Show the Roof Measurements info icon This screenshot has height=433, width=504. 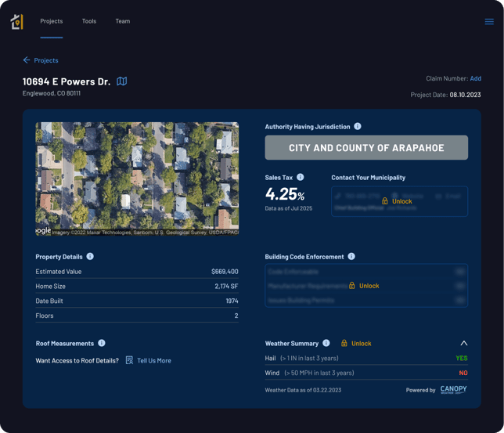click(x=102, y=343)
